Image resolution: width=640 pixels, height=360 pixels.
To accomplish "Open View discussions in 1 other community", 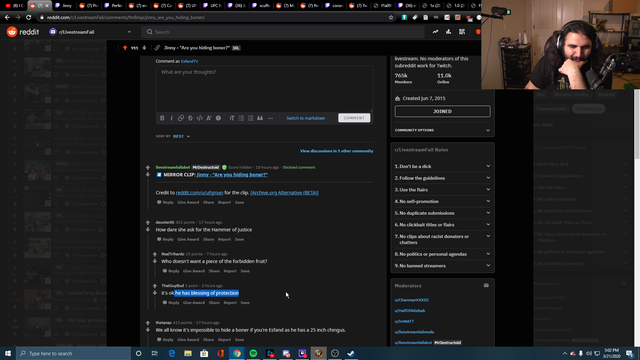I will pyautogui.click(x=336, y=151).
